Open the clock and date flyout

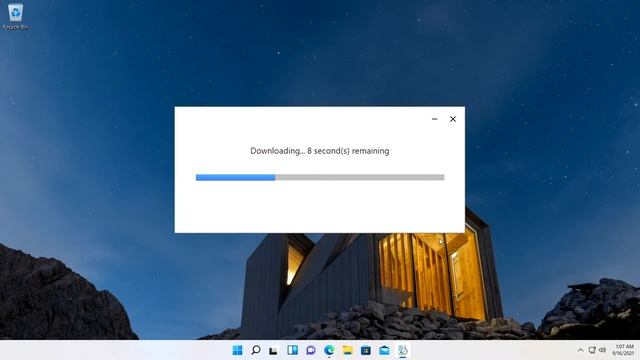623,350
